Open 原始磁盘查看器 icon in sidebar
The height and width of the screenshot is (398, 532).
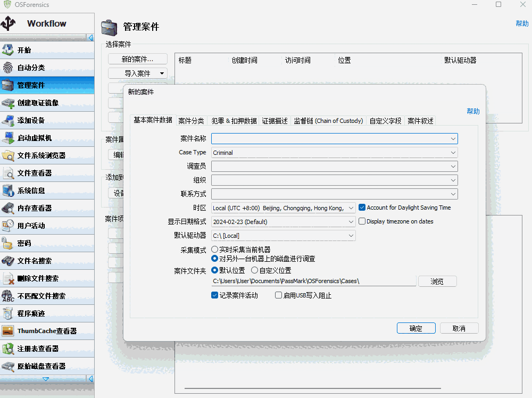[x=8, y=366]
